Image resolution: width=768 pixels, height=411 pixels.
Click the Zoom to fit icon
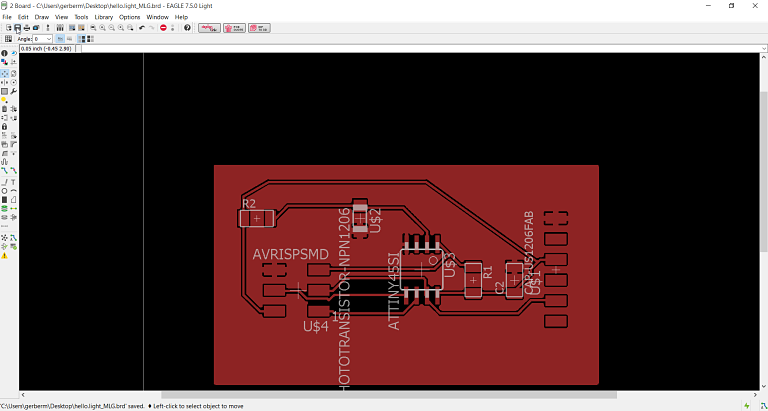[x=93, y=28]
